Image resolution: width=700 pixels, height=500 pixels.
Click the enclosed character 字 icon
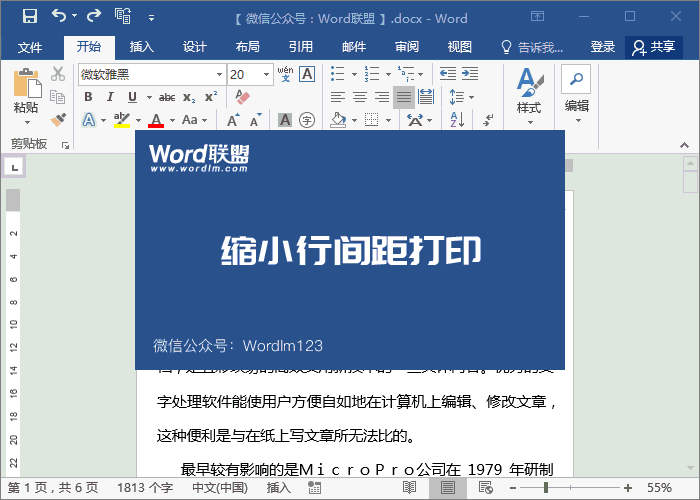[x=307, y=120]
